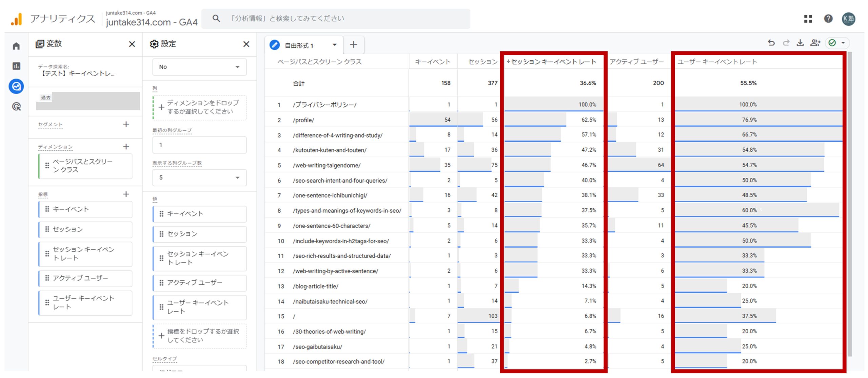
Task: Open the 自由形式 1 tab dropdown arrow
Action: tap(334, 45)
